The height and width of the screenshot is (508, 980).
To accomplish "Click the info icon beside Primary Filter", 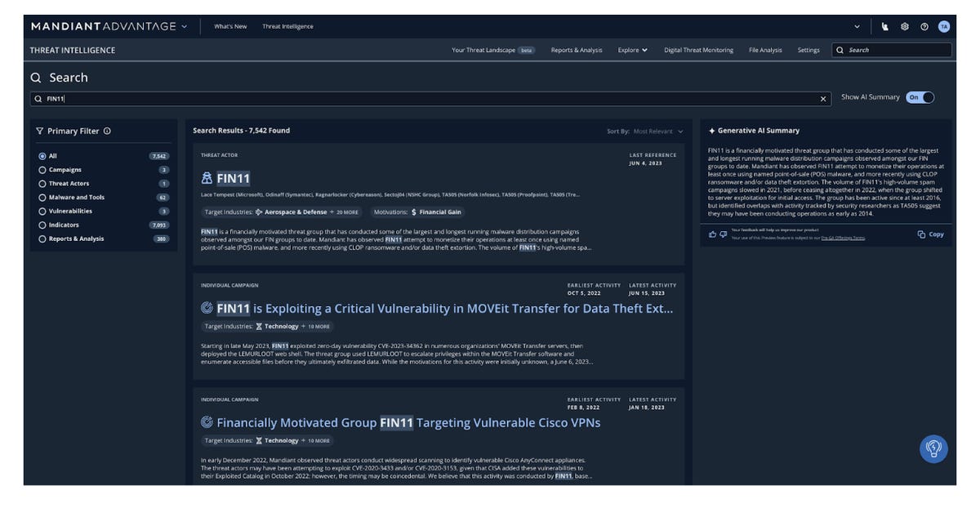I will [107, 131].
